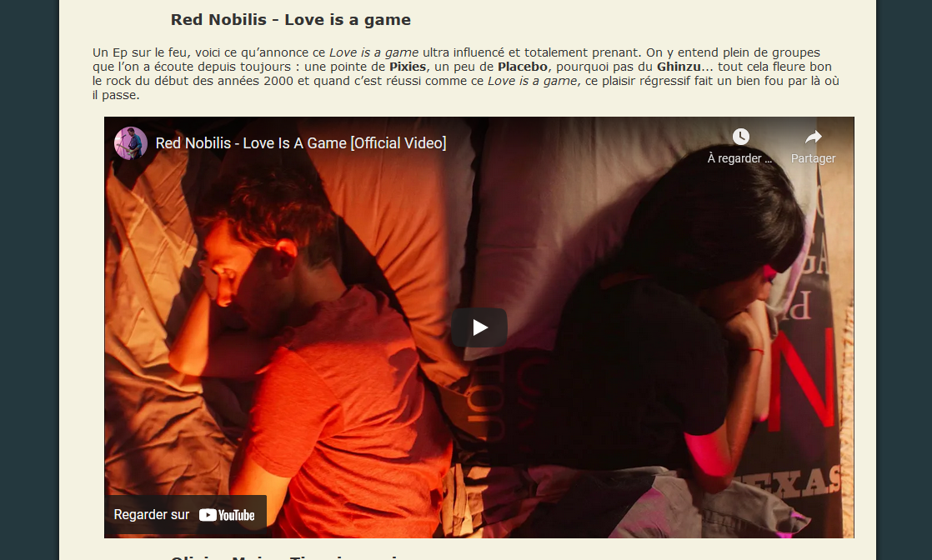The image size is (932, 560).
Task: Click the 'Regarder sur' text in the overlay button
Action: (152, 515)
